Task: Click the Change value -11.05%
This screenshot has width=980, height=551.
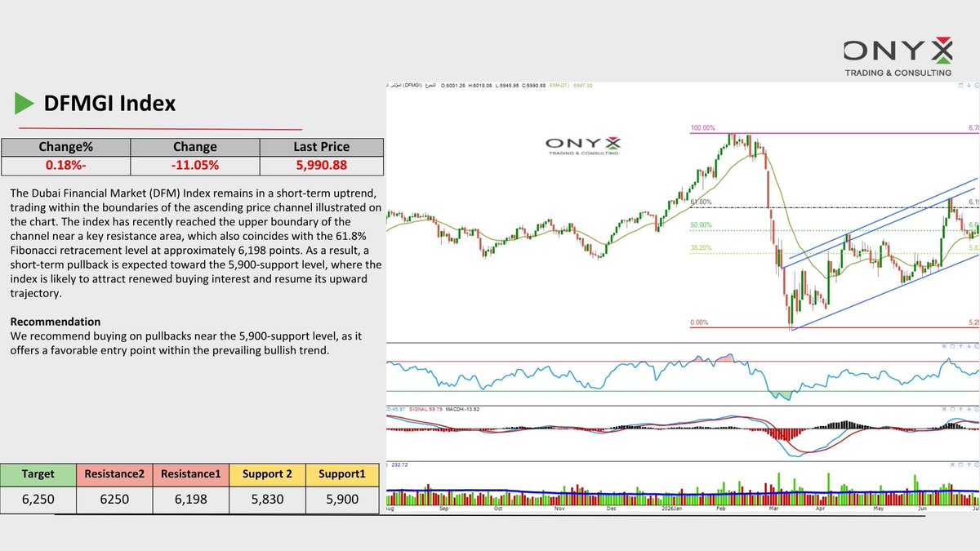Action: pyautogui.click(x=195, y=166)
